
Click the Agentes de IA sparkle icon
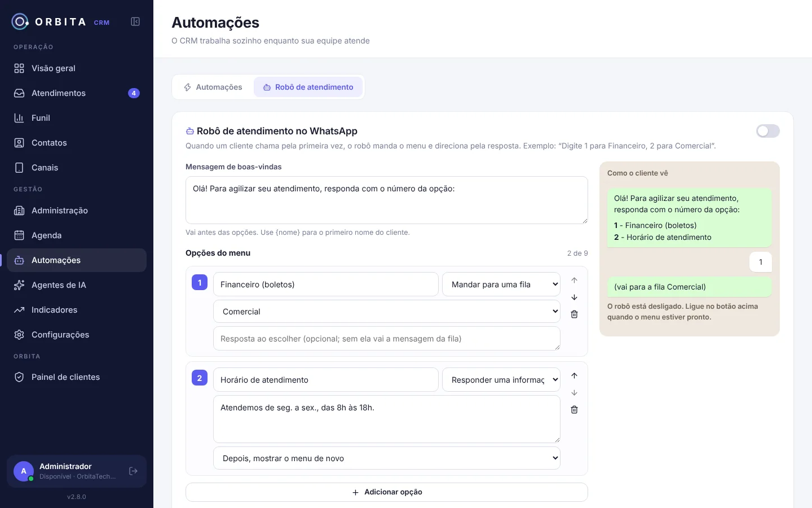pos(19,285)
